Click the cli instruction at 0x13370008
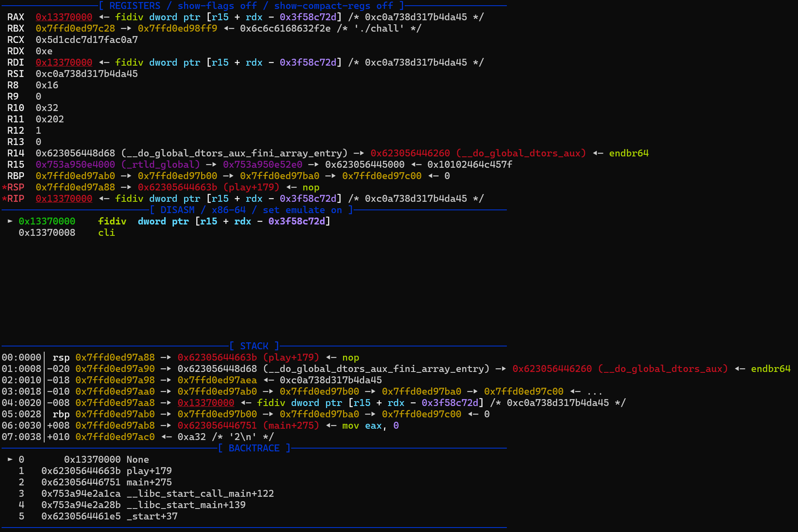798x532 pixels. tap(106, 233)
